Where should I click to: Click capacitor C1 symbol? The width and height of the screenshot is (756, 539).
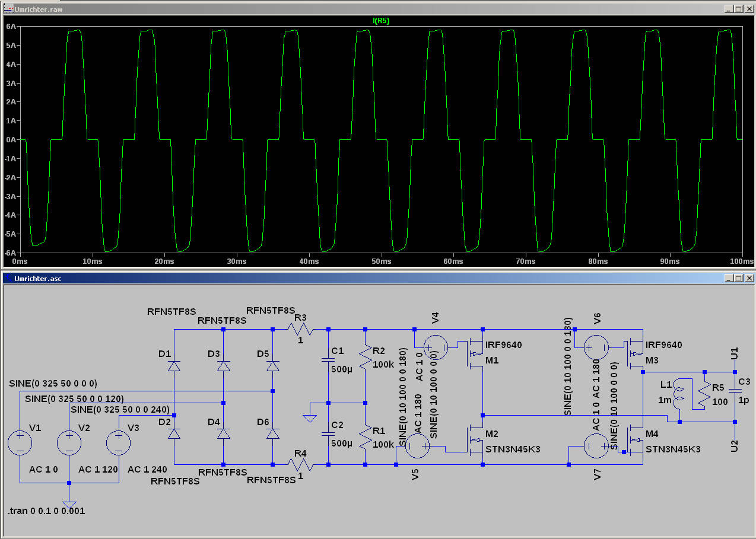click(x=328, y=359)
